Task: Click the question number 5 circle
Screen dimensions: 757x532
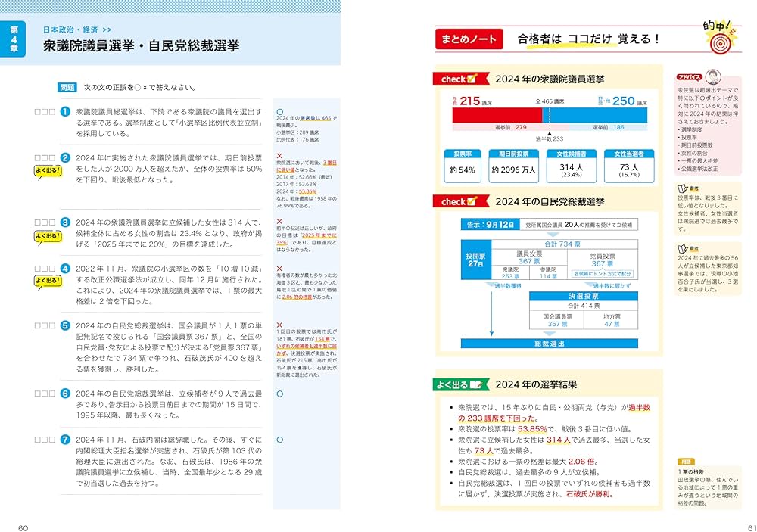Action: tap(65, 325)
